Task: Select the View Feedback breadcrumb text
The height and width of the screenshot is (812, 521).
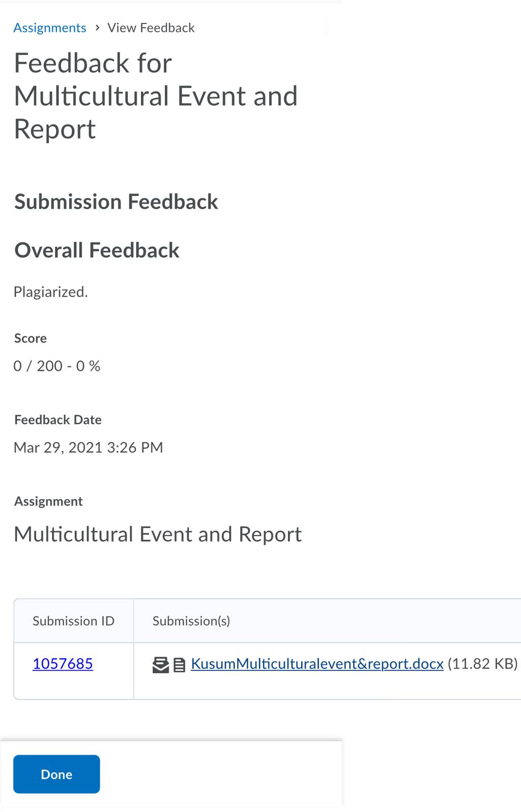Action: 151,27
